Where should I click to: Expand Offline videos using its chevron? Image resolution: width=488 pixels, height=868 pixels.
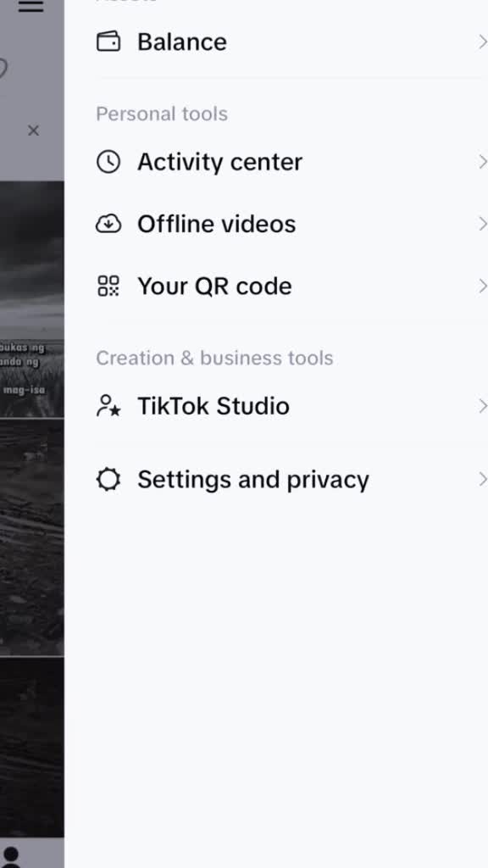(x=482, y=224)
